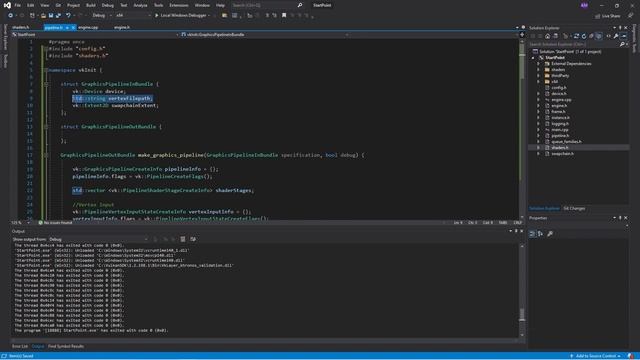Click the account avatar in title bar
The height and width of the screenshot is (360, 640).
pos(584,5)
